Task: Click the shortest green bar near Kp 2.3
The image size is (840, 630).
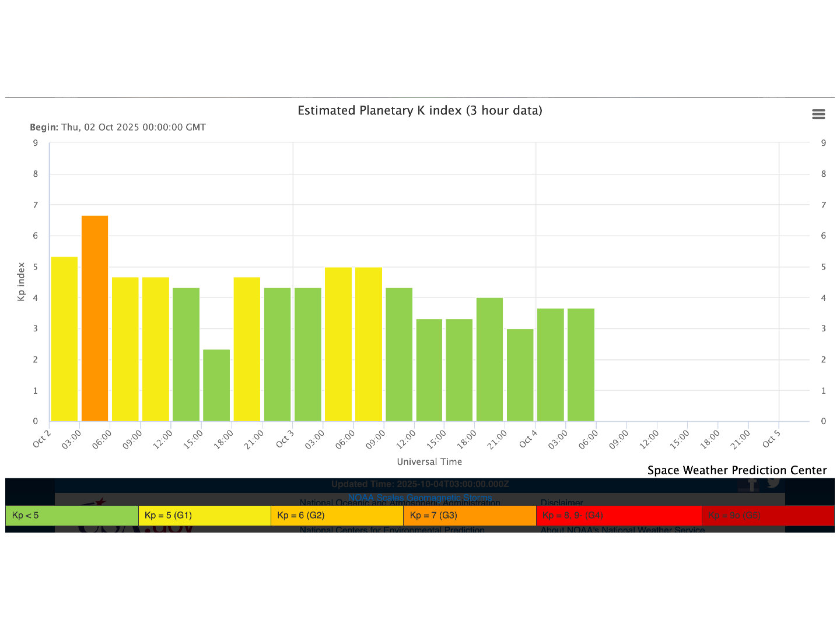Action: tap(216, 385)
